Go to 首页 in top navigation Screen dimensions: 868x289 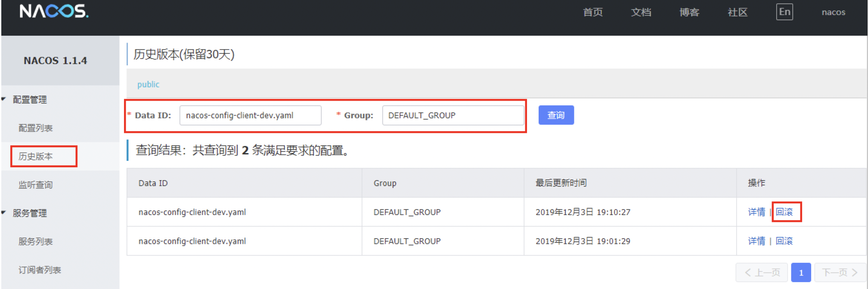[592, 12]
